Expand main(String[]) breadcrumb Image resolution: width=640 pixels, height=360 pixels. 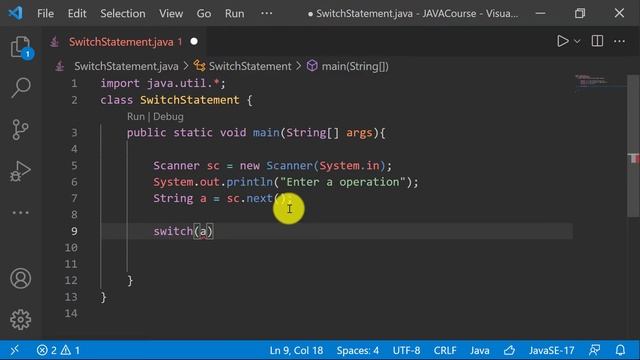355,66
